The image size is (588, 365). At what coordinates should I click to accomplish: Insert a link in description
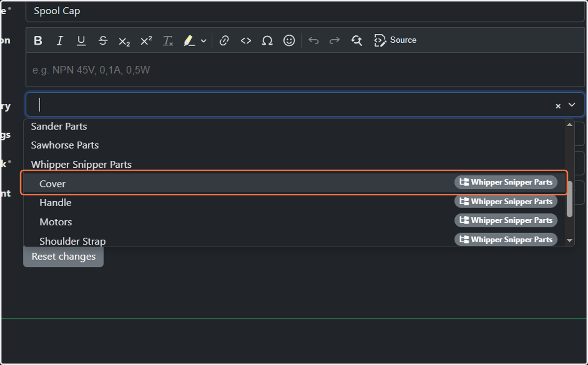click(x=224, y=41)
